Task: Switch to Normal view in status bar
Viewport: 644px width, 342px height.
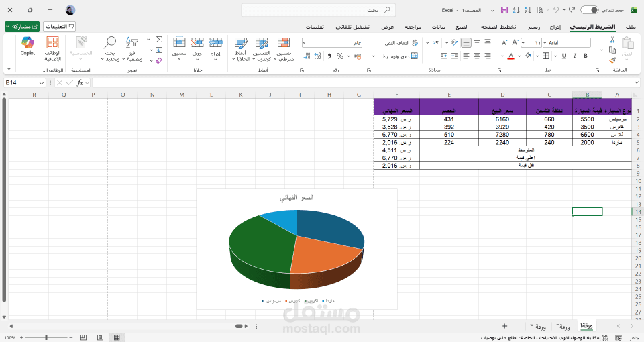Action: [117, 337]
